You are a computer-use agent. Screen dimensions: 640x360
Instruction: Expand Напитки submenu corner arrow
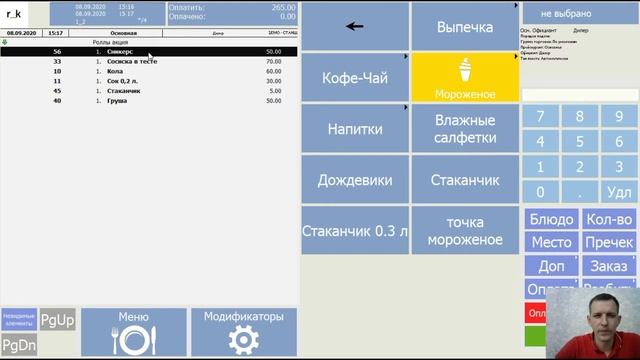click(406, 107)
